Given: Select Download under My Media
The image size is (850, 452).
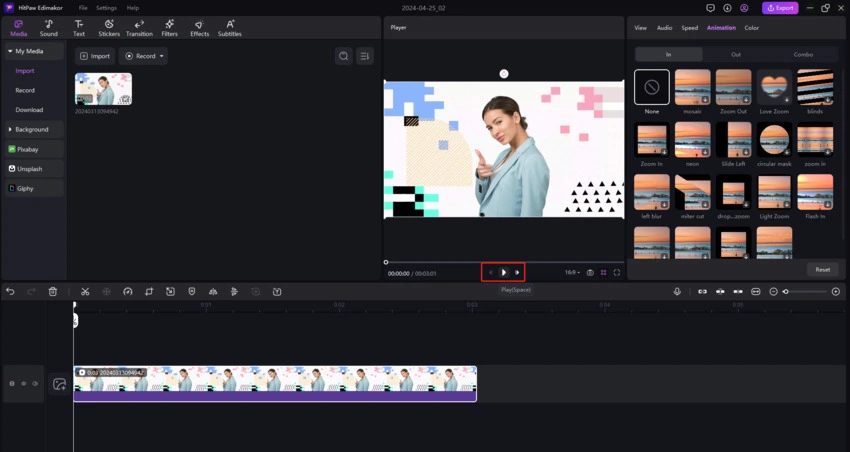Looking at the screenshot, I should [x=29, y=109].
